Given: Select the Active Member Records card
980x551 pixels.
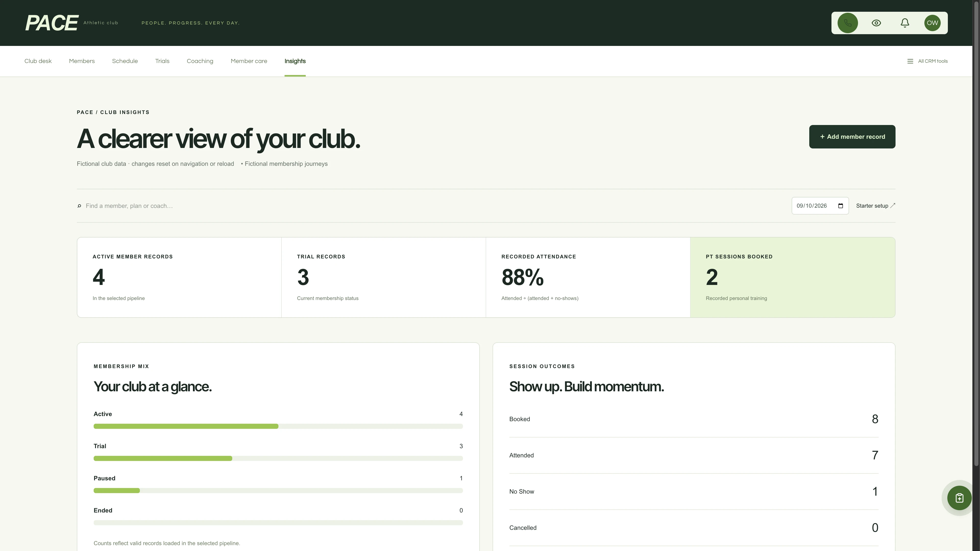Looking at the screenshot, I should [179, 277].
